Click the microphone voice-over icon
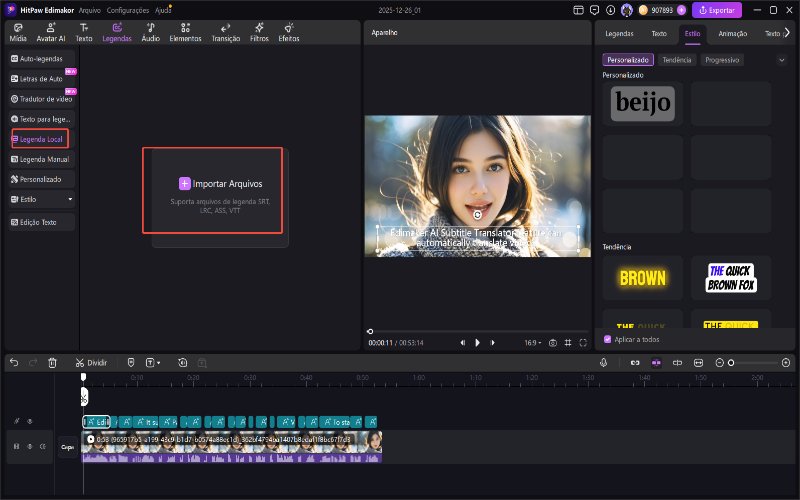This screenshot has height=500, width=800. 604,362
